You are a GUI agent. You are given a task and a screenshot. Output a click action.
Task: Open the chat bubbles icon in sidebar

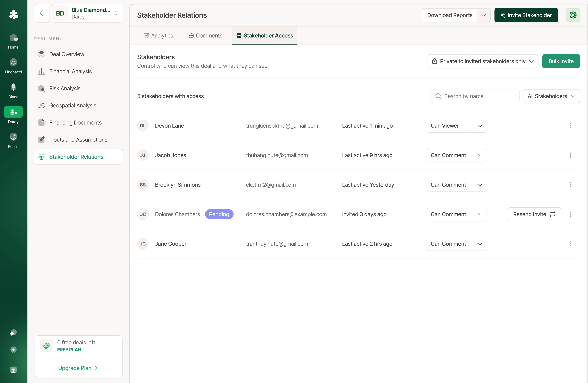(13, 333)
